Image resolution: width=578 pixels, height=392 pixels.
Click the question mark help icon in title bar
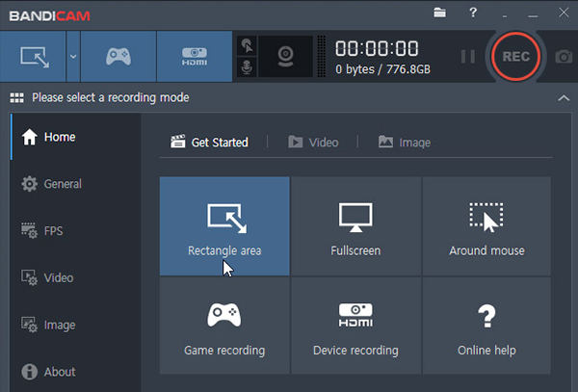[472, 13]
